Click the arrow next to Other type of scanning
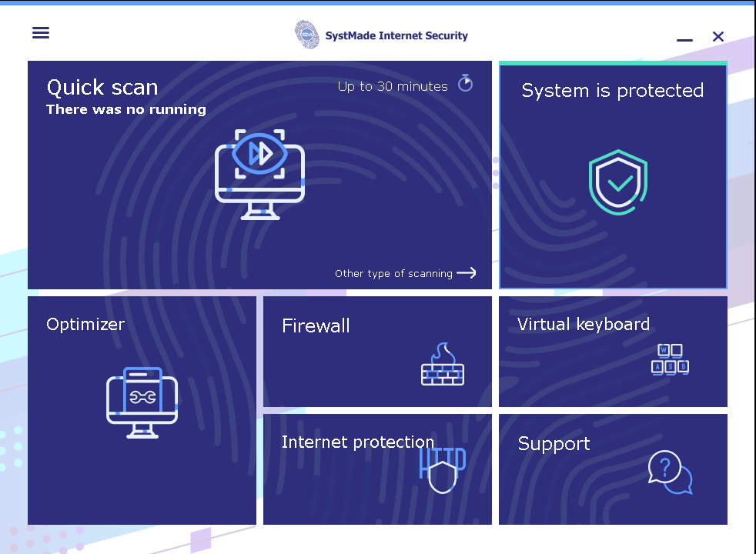 point(467,272)
